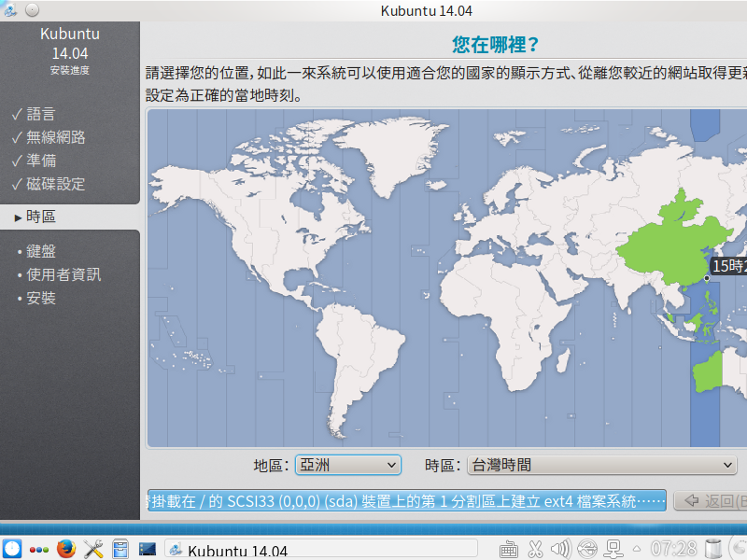The width and height of the screenshot is (747, 560).
Task: Select 鍵盤 step in sidebar
Action: [x=41, y=251]
